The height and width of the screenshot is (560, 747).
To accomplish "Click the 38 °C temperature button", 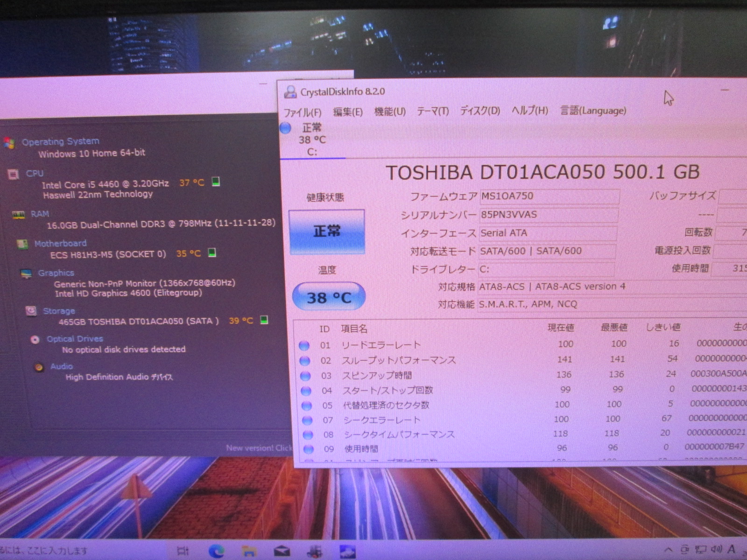I will 329,297.
